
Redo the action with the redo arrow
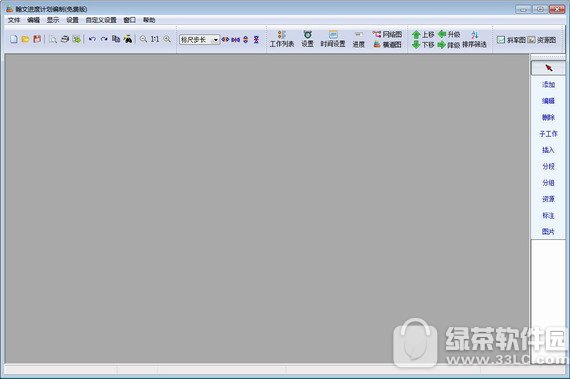pos(104,39)
